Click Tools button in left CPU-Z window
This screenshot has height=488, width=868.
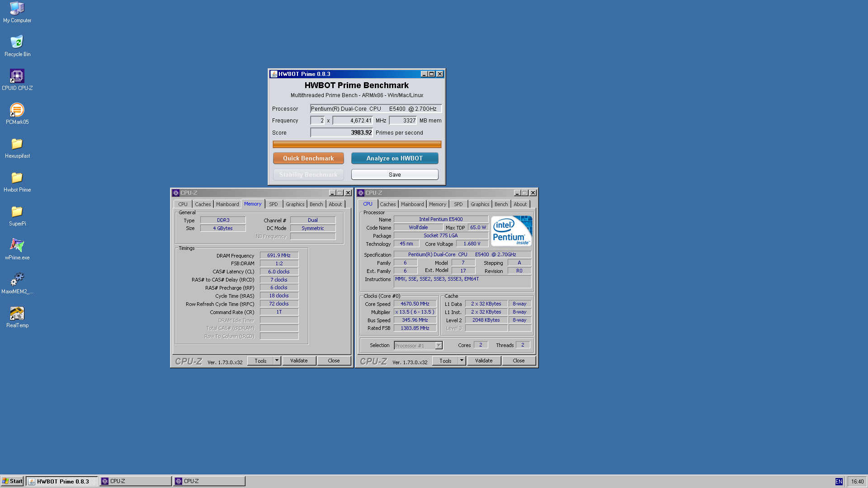click(260, 361)
